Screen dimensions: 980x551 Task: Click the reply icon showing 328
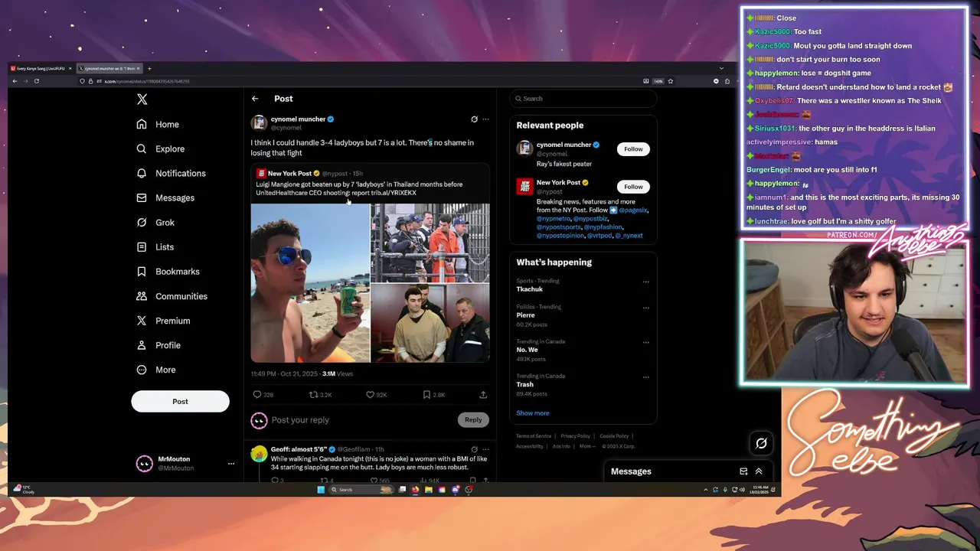[257, 395]
